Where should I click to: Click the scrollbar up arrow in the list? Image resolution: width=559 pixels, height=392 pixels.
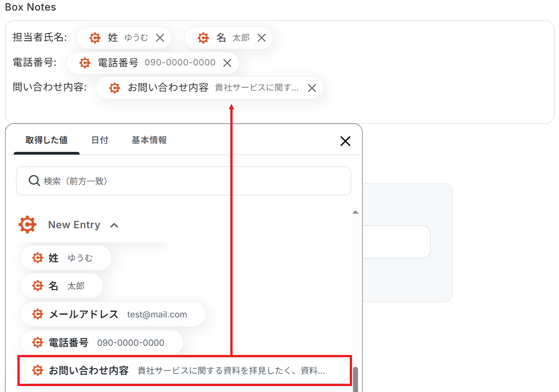coord(355,212)
